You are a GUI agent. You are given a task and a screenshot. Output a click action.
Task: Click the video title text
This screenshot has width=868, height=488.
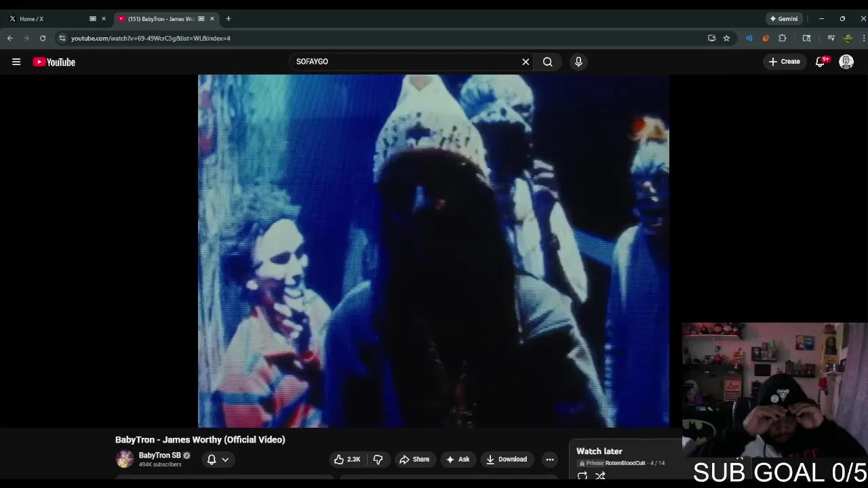click(x=200, y=440)
